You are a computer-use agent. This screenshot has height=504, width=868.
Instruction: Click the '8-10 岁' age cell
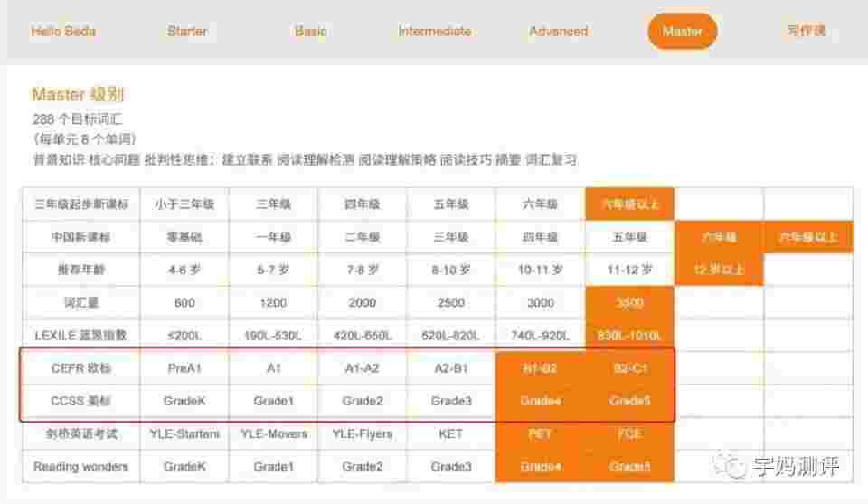(x=451, y=270)
